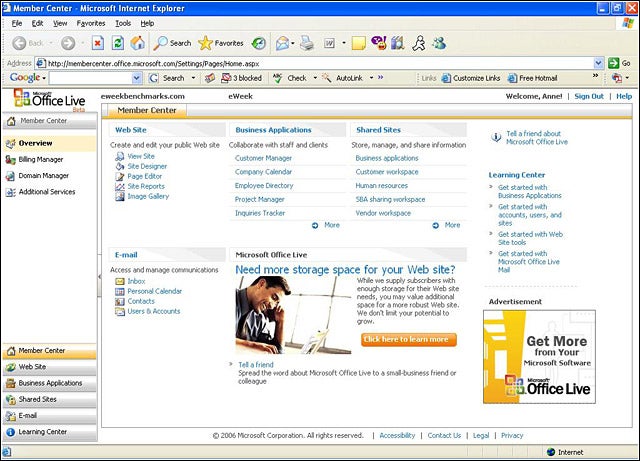Click the Page Editor icon
The image size is (640, 461).
tap(120, 176)
